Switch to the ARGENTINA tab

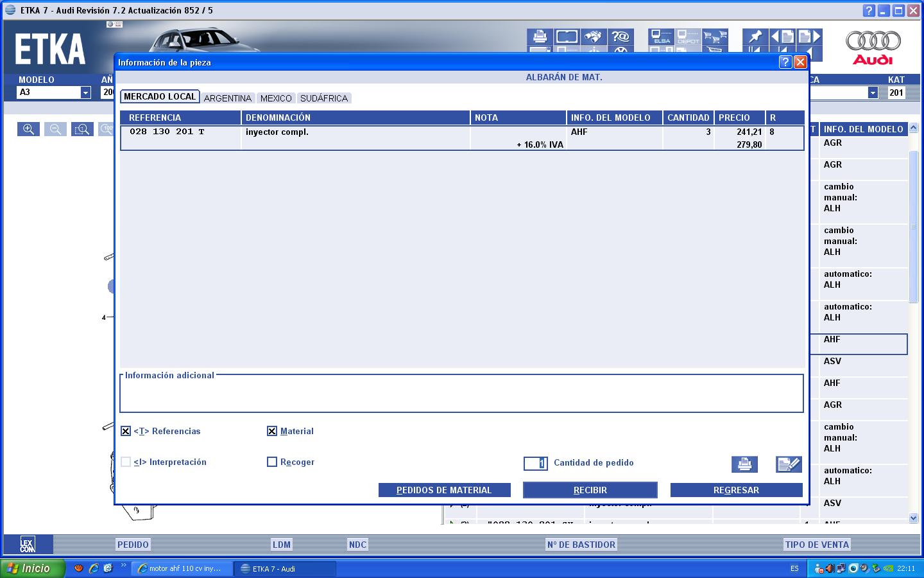[228, 98]
